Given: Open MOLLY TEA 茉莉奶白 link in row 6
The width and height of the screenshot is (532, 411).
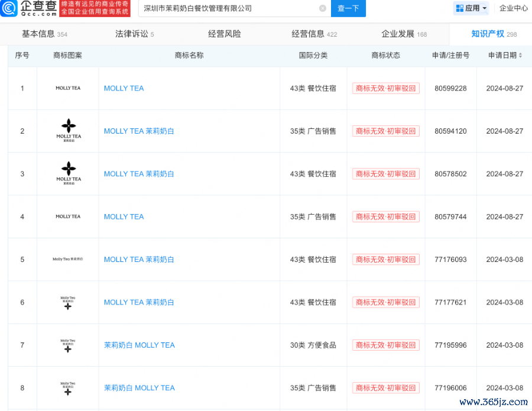Looking at the screenshot, I should click(139, 302).
